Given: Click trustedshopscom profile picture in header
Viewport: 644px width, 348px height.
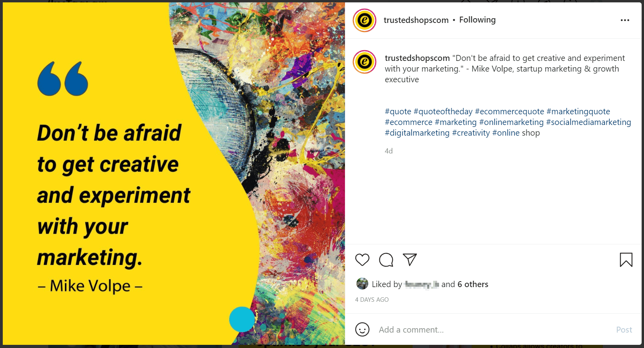Looking at the screenshot, I should click(x=364, y=20).
